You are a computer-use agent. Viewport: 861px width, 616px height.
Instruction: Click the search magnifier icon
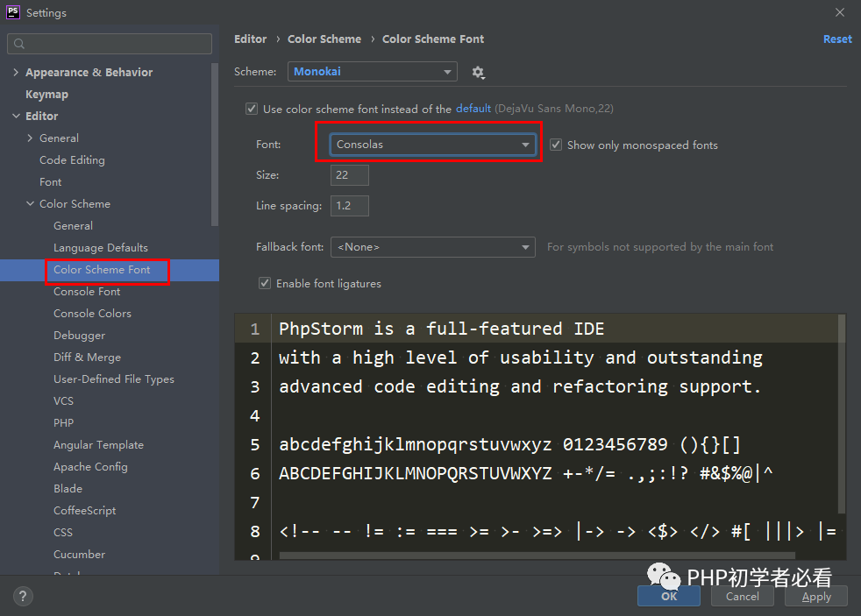(x=20, y=44)
